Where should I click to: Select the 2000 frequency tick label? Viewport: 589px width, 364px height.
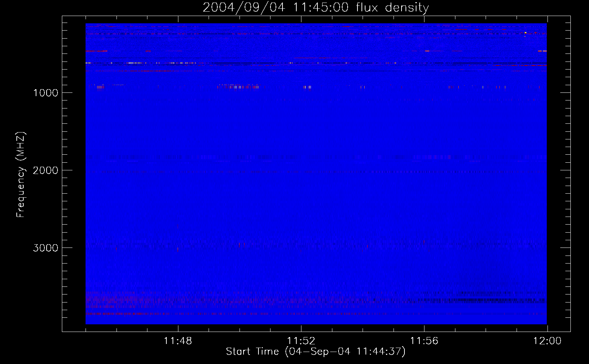[x=46, y=170]
